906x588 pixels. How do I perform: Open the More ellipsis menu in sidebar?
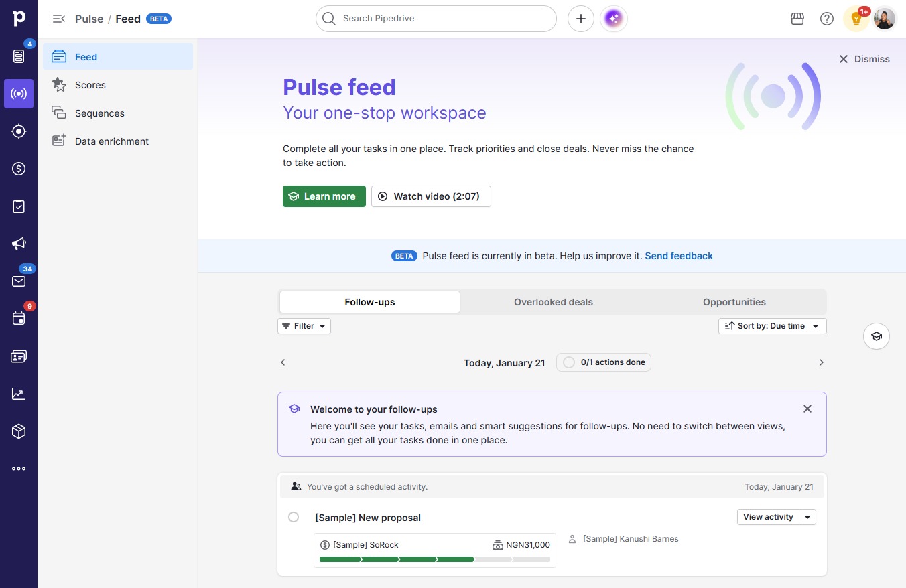(x=19, y=469)
